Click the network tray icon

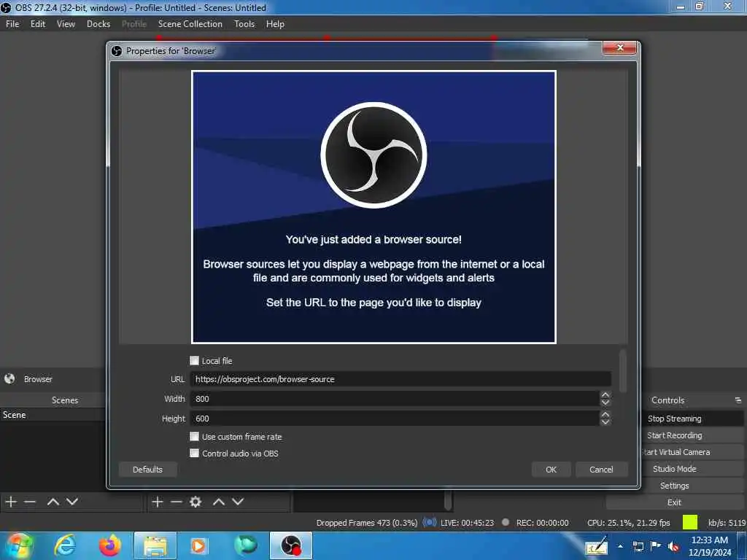638,546
